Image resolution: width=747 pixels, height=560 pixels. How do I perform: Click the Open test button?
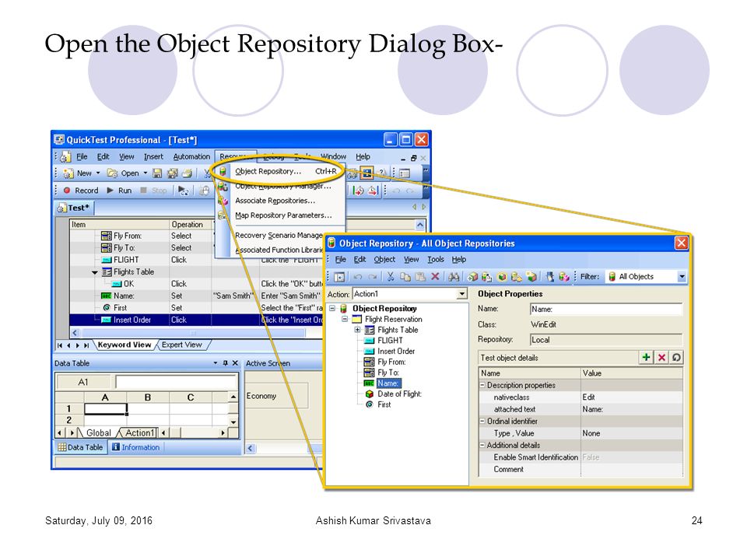click(x=123, y=173)
